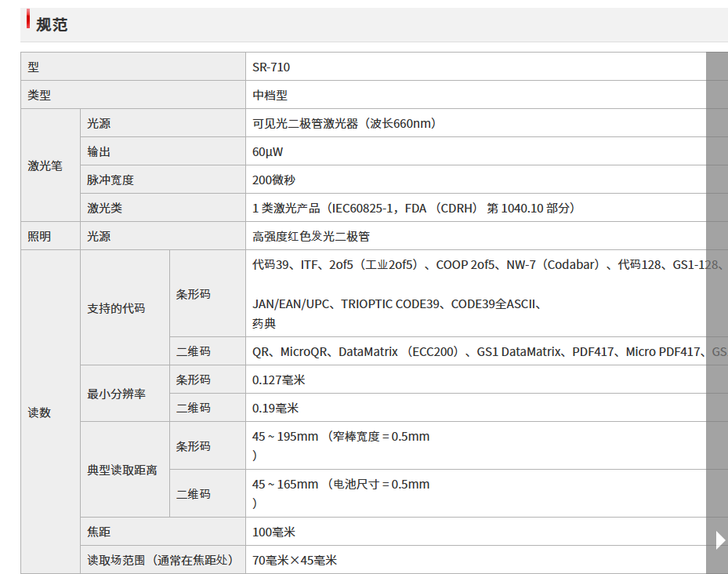Click the 脉冲宽度 label cell

point(110,180)
